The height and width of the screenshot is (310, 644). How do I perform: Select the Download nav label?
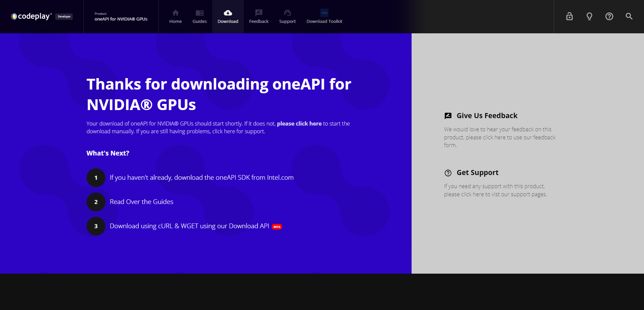pyautogui.click(x=228, y=21)
